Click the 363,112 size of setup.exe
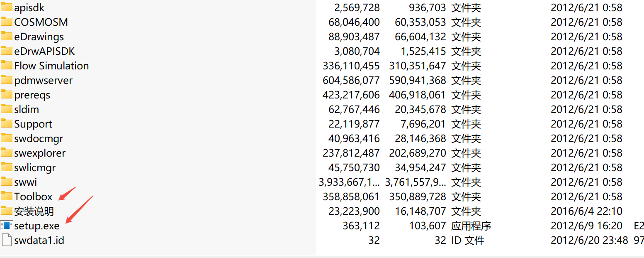The image size is (644, 258). point(361,226)
